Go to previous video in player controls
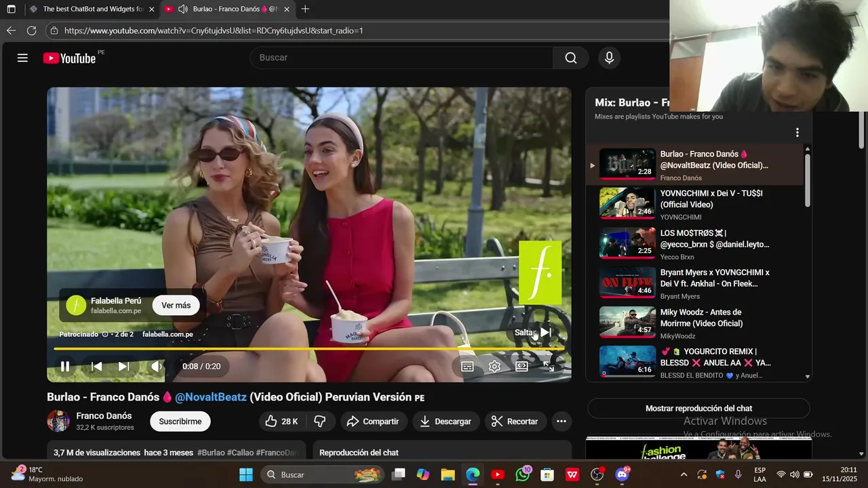Image resolution: width=868 pixels, height=488 pixels. click(x=97, y=366)
